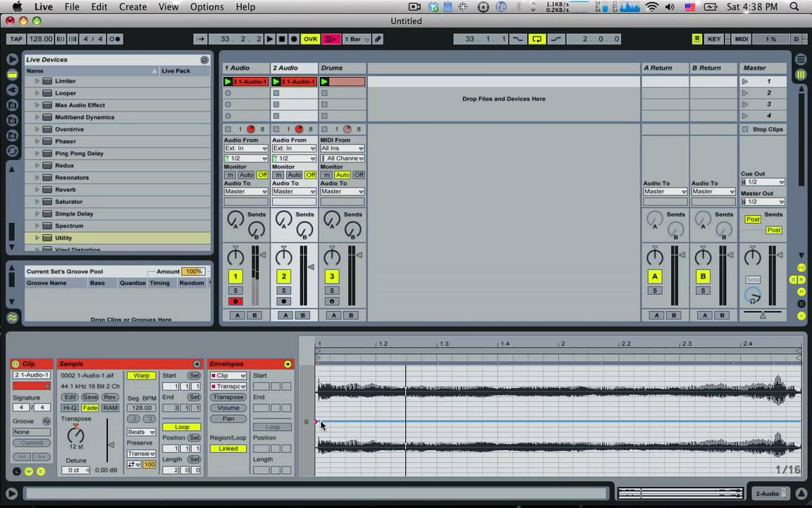
Task: Launch scene 1 in the Master track
Action: [744, 81]
